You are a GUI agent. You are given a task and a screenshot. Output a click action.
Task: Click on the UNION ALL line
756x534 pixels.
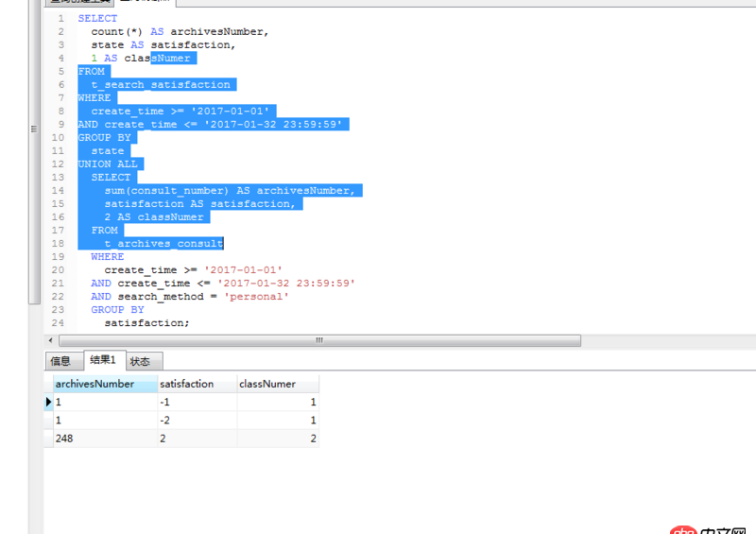pos(107,164)
